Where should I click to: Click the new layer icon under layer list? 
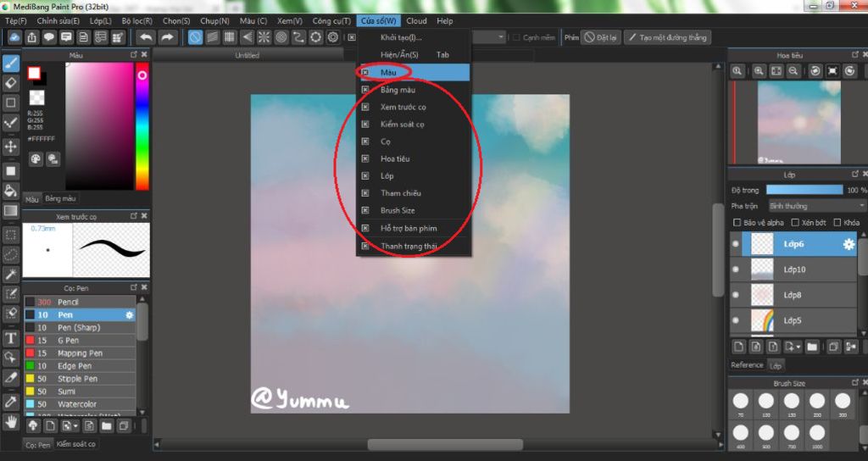[x=738, y=347]
